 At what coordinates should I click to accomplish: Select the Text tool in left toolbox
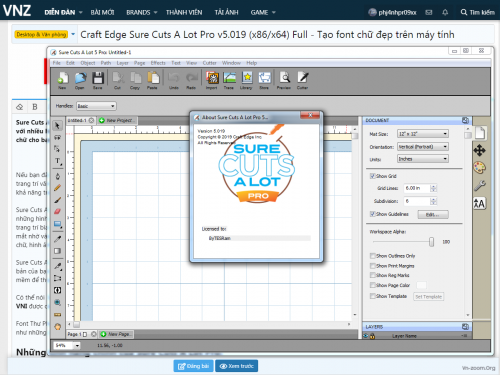tap(58, 161)
